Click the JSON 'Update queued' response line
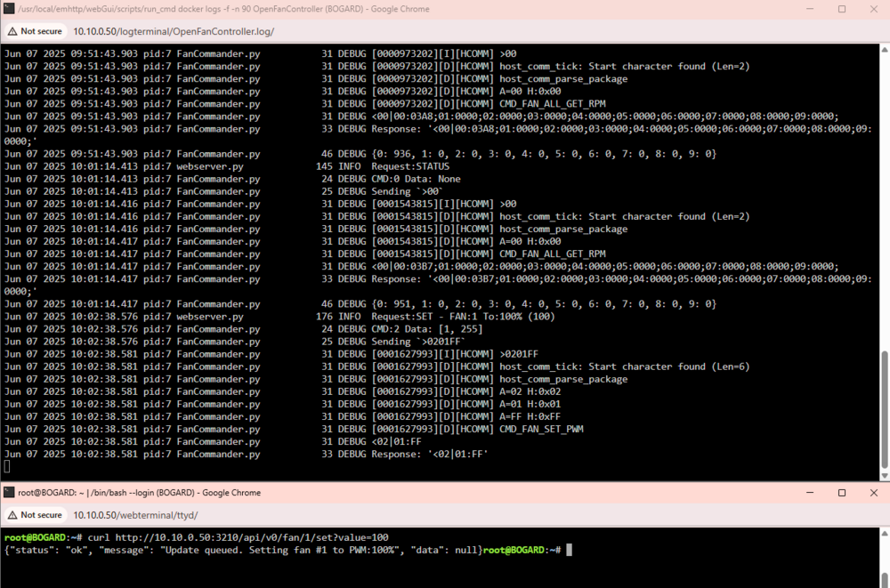Screen dimensions: 890x588 coord(243,550)
